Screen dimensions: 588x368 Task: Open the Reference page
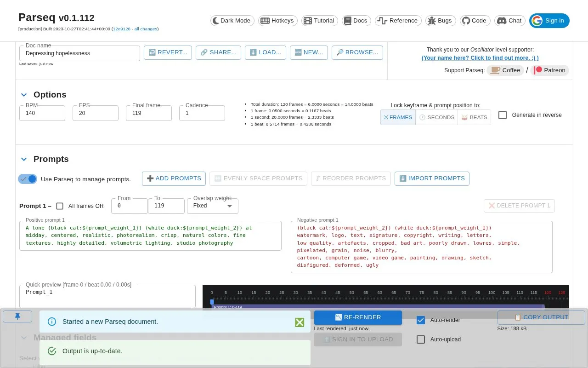pyautogui.click(x=398, y=21)
